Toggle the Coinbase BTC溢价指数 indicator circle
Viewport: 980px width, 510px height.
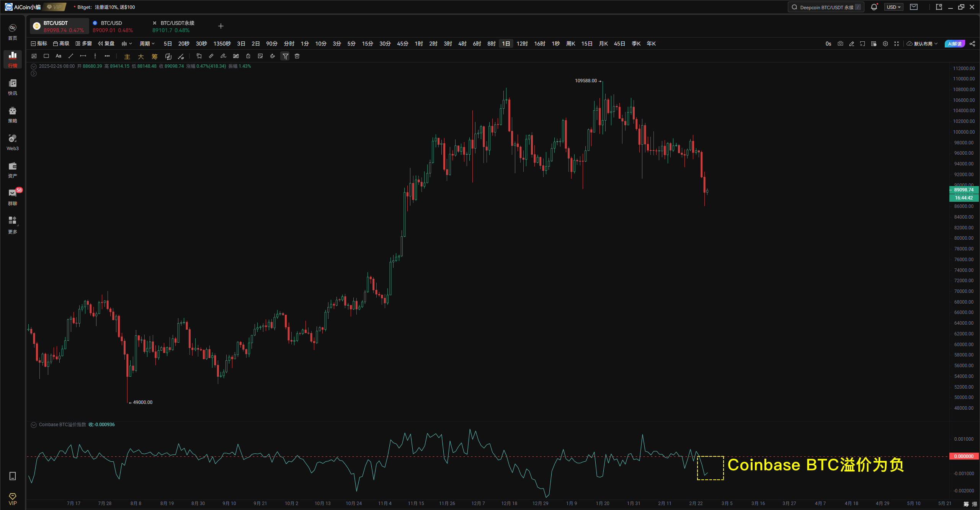click(34, 425)
